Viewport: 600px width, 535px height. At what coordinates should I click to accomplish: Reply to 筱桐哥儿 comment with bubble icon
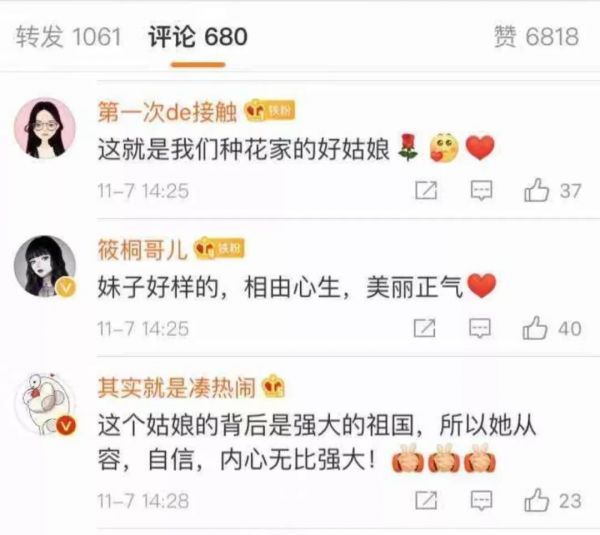[480, 328]
